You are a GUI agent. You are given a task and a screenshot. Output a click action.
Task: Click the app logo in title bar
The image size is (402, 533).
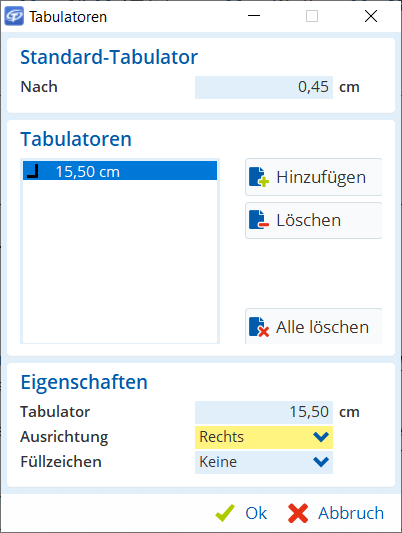pyautogui.click(x=14, y=16)
